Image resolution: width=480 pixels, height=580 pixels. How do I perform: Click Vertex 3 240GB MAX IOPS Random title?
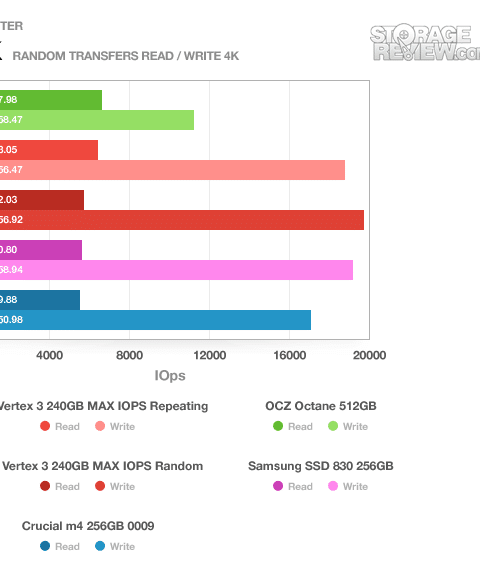(x=102, y=466)
